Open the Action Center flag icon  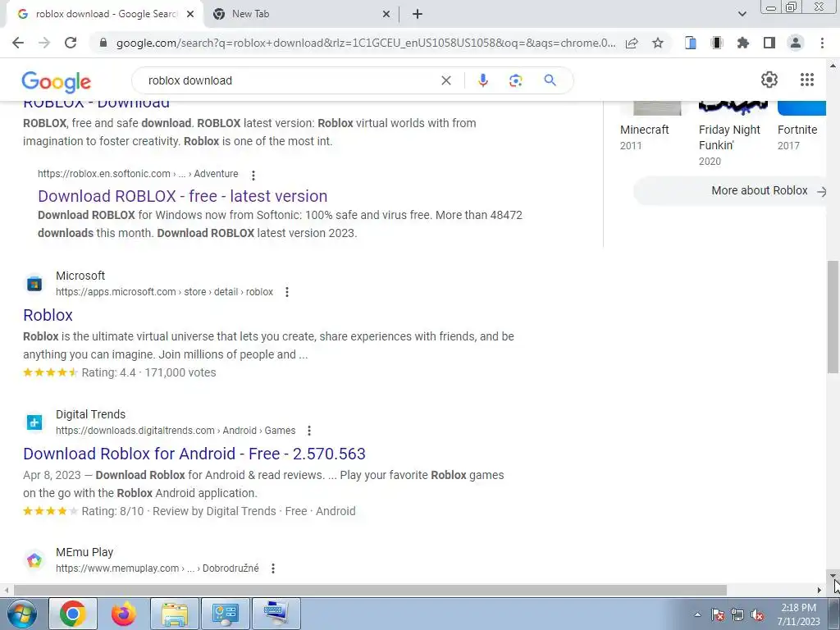[x=718, y=615]
